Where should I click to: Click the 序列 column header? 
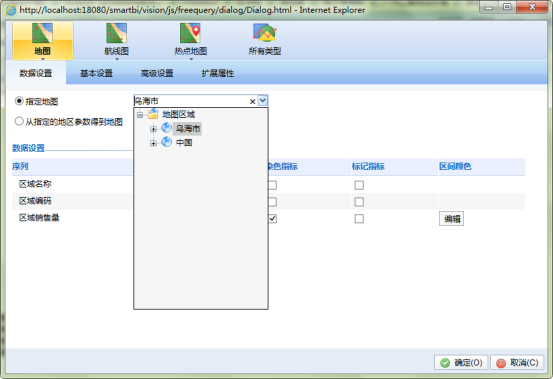(20, 166)
